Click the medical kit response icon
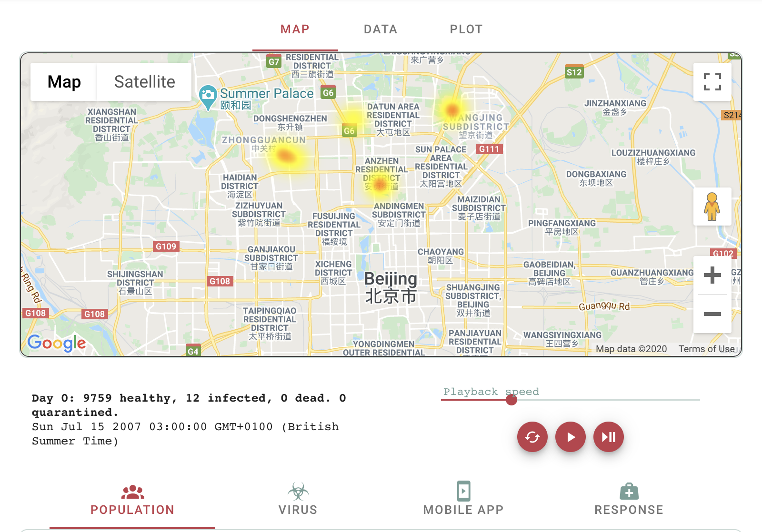Screen dimensions: 762x532 629,491
